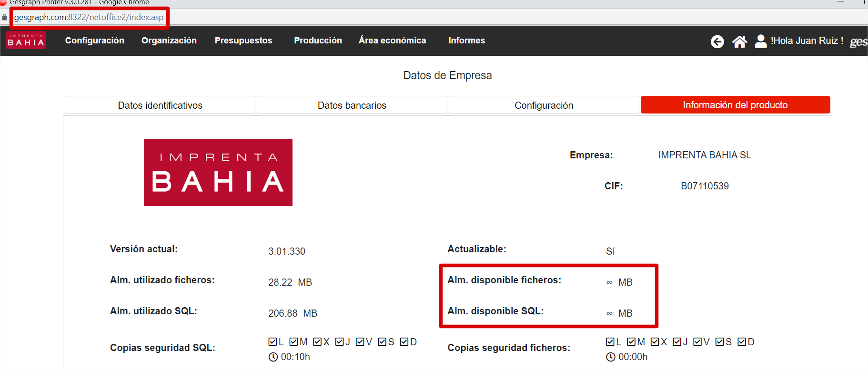868x372 pixels.
Task: Switch to Datos bancarios tab
Action: [x=352, y=105]
